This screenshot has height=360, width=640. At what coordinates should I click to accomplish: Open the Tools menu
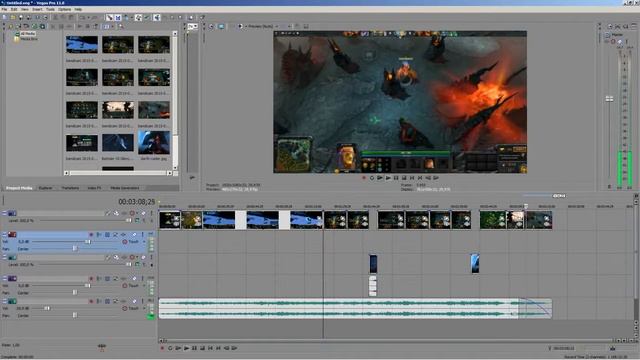tap(51, 9)
